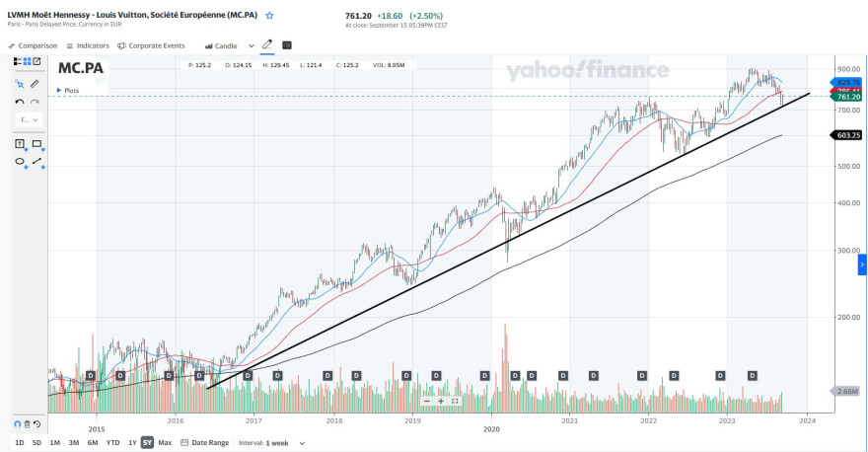868x452 pixels.
Task: Open the Corporate Events option
Action: click(x=151, y=46)
